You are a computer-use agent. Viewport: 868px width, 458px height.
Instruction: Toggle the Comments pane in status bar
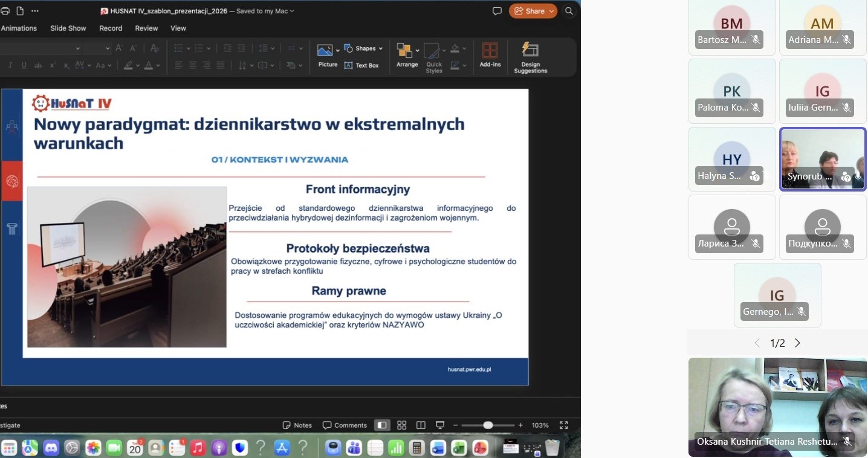[345, 425]
